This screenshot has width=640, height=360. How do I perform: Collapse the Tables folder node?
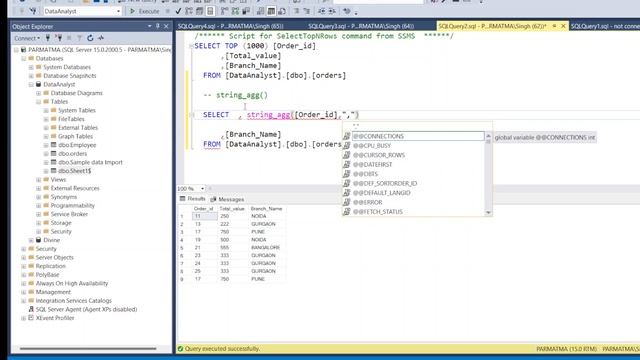click(38, 102)
